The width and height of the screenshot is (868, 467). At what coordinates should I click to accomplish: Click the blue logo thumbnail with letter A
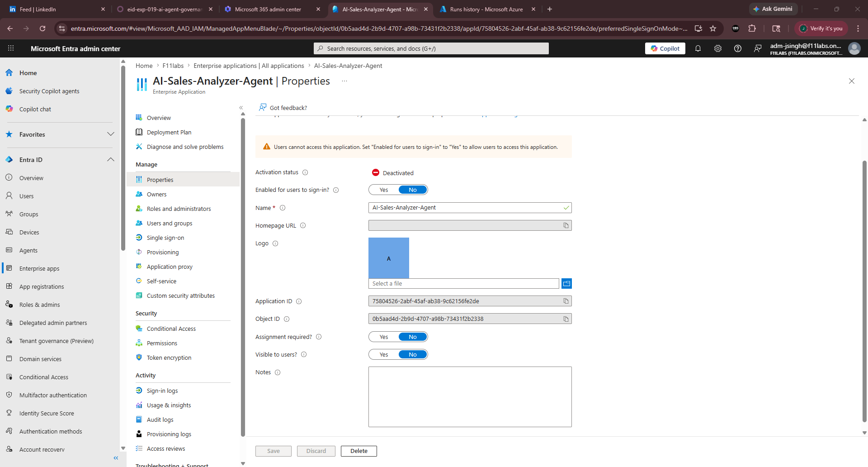(x=389, y=258)
